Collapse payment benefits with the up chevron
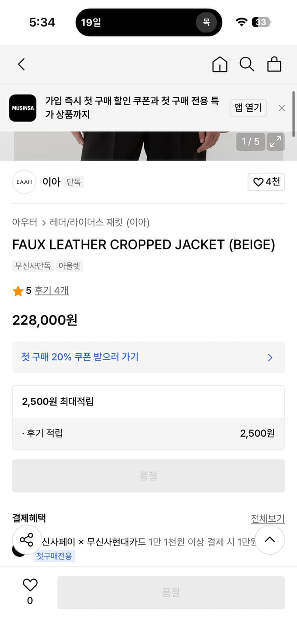Screen dimensions: 297x644 270,540
